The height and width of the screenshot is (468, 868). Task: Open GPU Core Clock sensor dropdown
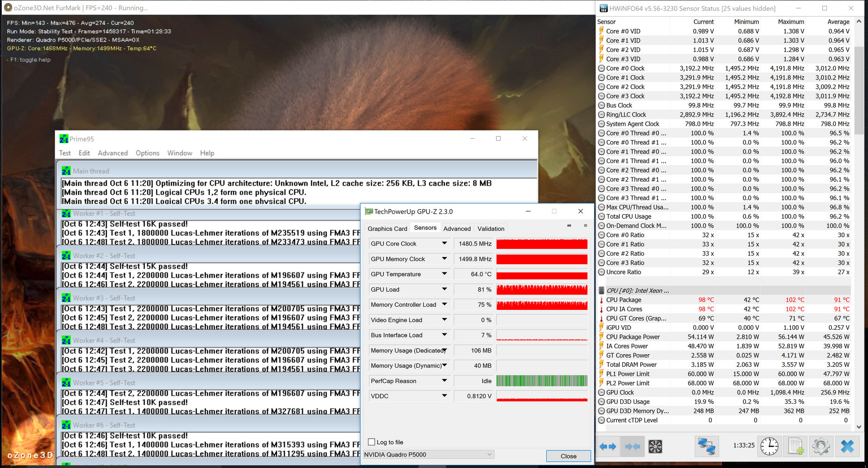click(x=444, y=243)
